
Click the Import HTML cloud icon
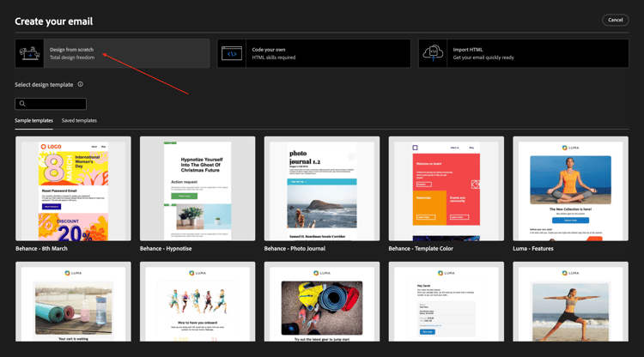433,53
